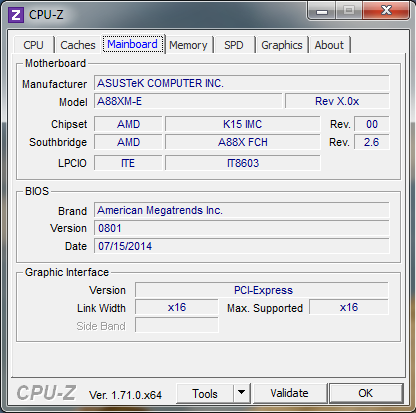Viewport: 416px width, 413px height.
Task: Click the empty Side Band field
Action: [x=177, y=325]
